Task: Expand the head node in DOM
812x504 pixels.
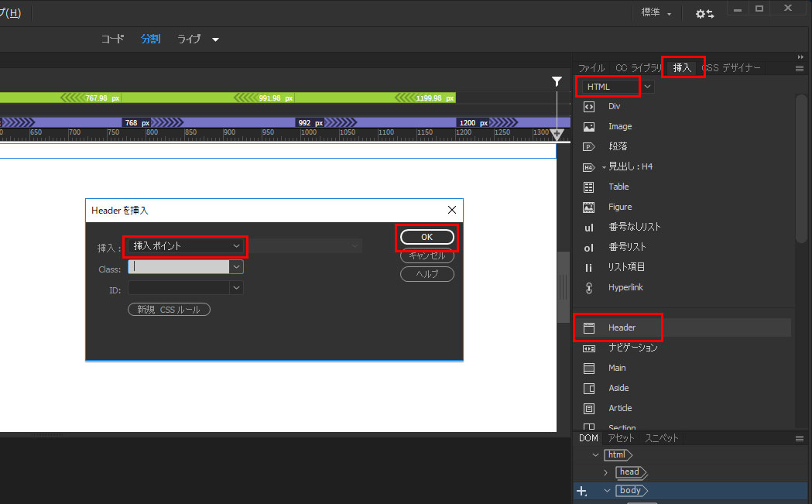Action: [605, 472]
